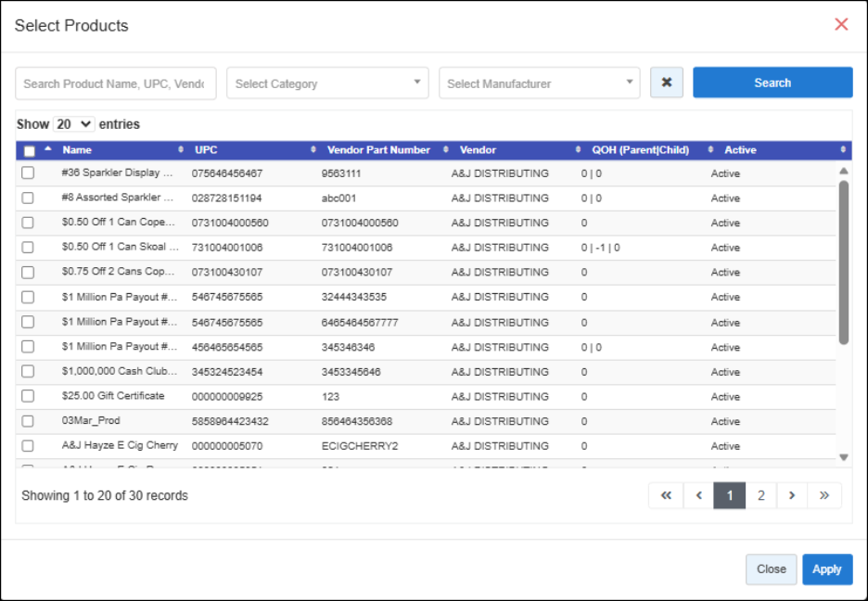The width and height of the screenshot is (868, 601).
Task: Go to the first page of results
Action: tap(666, 495)
